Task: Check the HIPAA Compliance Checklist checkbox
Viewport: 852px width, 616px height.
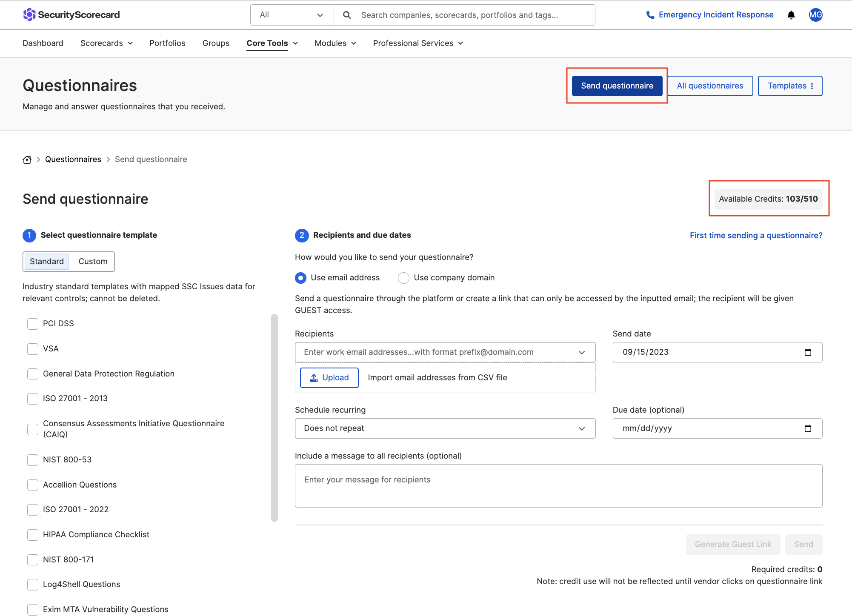Action: (33, 535)
